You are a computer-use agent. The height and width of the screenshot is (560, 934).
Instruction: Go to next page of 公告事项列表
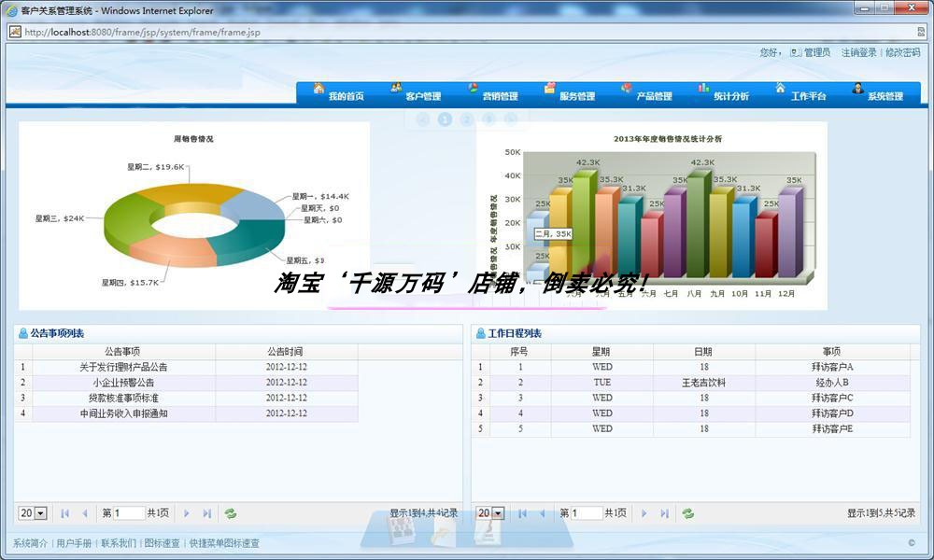click(187, 513)
